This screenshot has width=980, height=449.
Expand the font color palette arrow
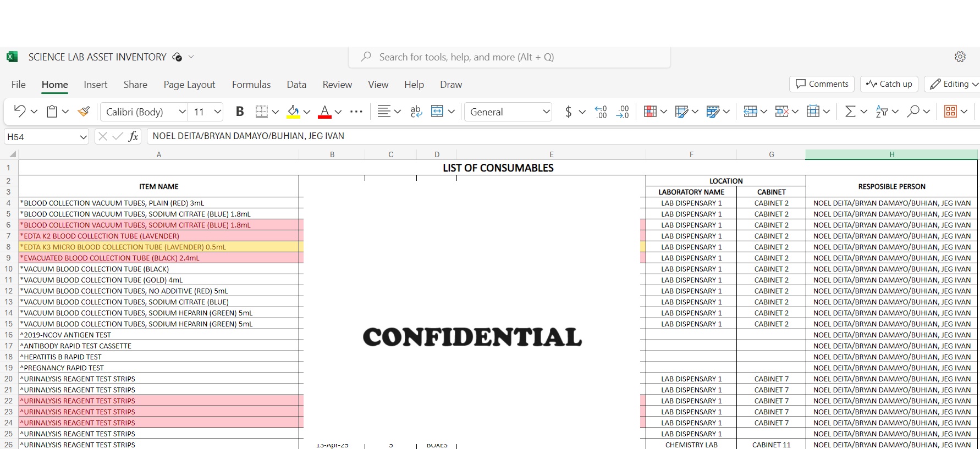(x=338, y=112)
